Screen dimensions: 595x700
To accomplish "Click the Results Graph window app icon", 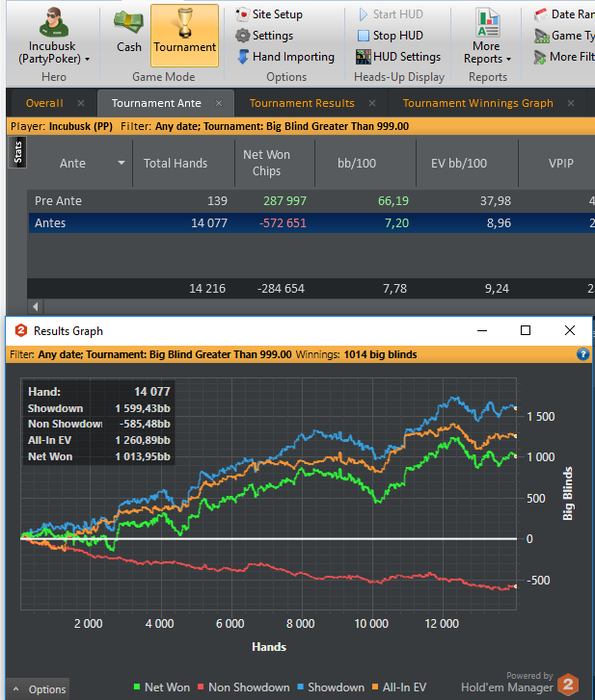I will click(21, 331).
